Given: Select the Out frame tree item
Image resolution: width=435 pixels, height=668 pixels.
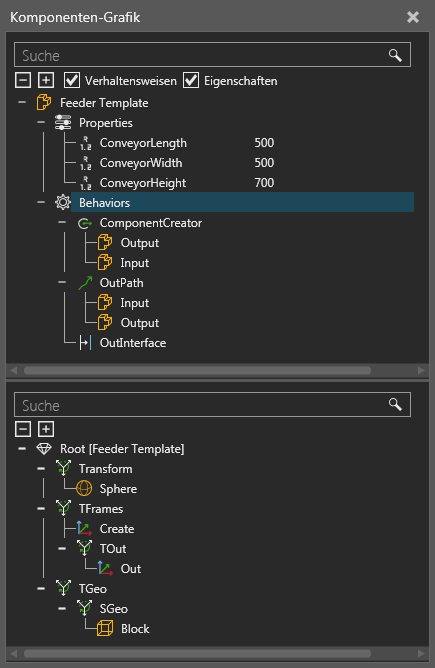Looking at the screenshot, I should [130, 569].
